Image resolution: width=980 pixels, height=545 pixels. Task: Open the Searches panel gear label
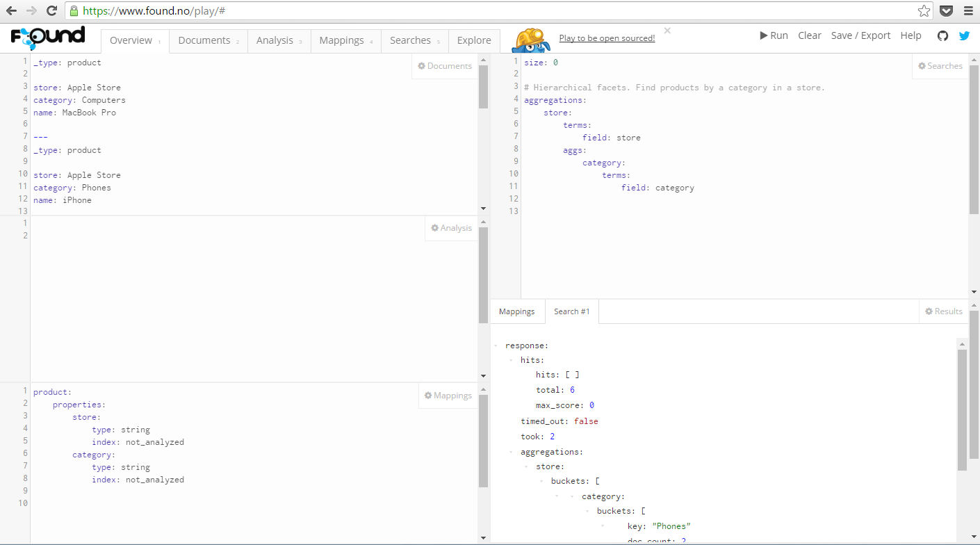click(940, 66)
